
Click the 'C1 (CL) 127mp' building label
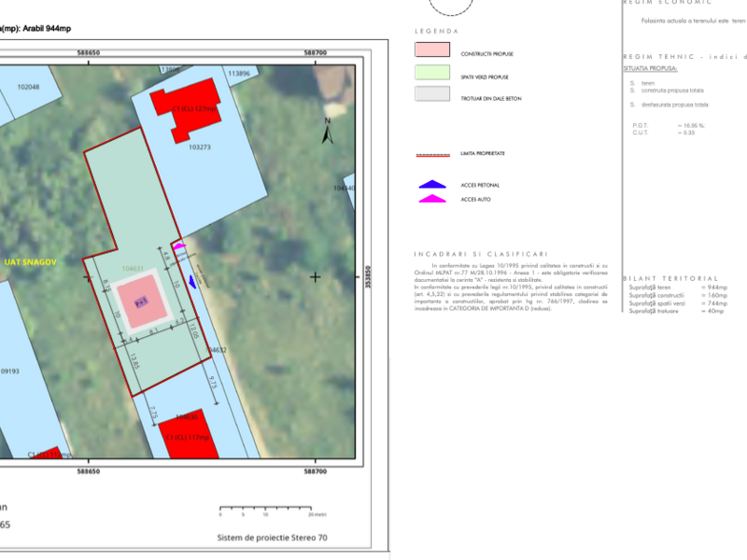(194, 108)
